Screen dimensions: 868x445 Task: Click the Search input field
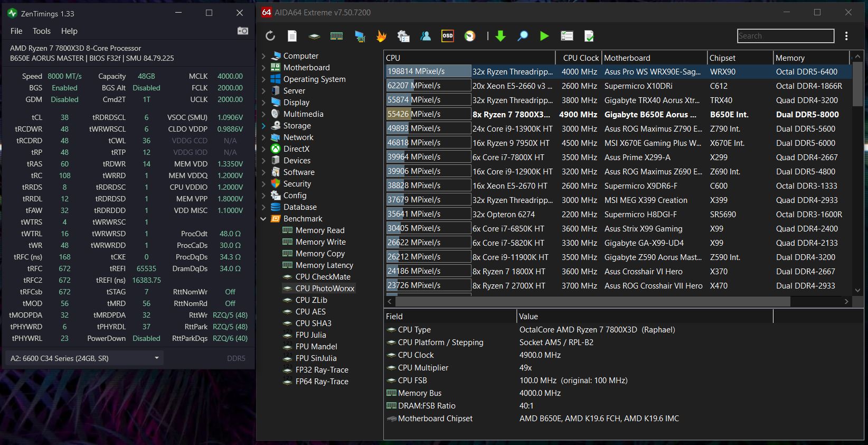point(785,36)
